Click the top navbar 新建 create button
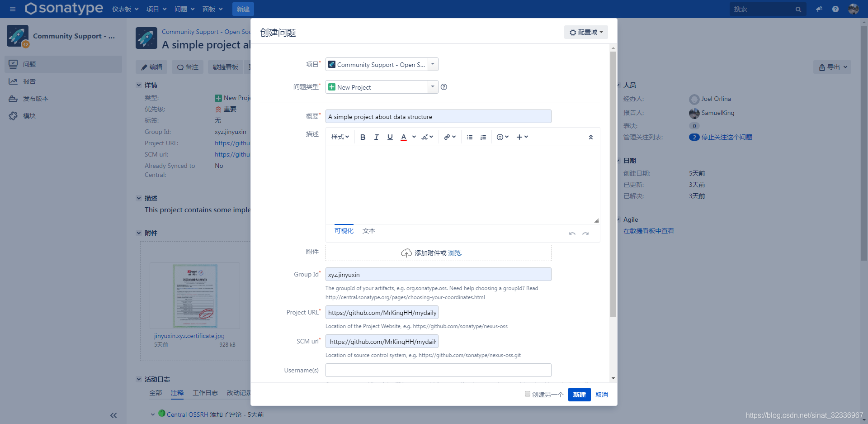 click(x=243, y=9)
